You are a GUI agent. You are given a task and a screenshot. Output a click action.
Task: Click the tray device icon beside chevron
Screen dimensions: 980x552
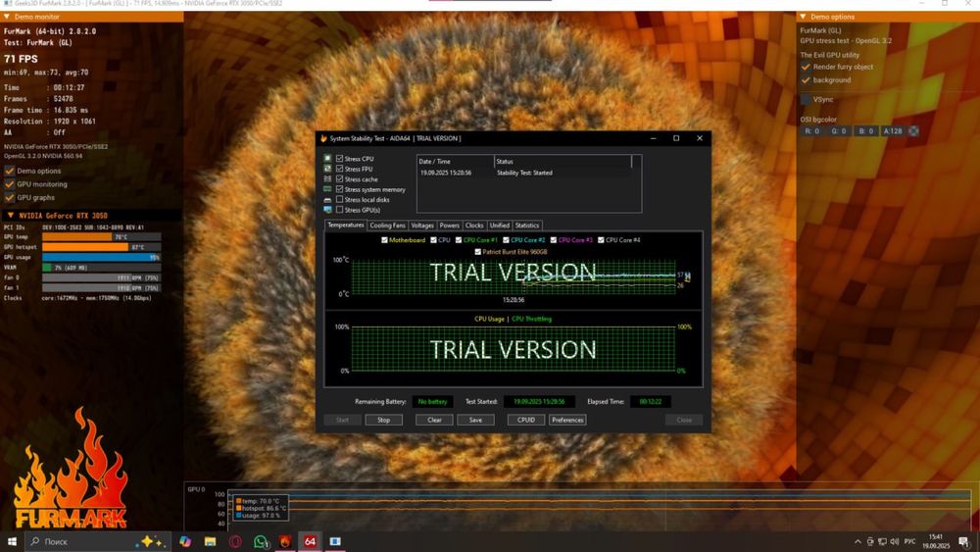tap(870, 541)
